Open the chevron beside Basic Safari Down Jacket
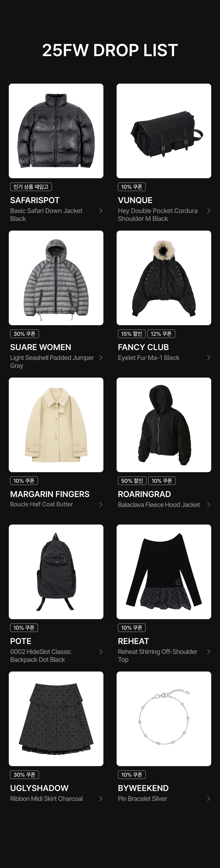The height and width of the screenshot is (868, 220). 101,211
